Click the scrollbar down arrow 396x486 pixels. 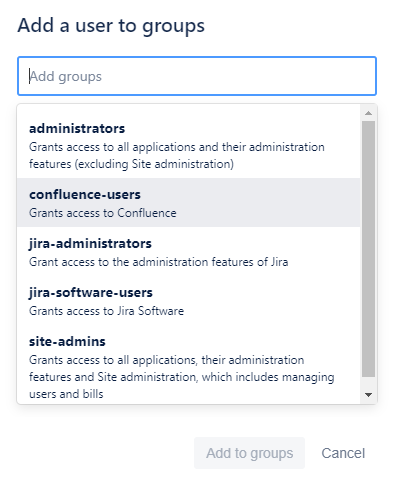point(368,395)
